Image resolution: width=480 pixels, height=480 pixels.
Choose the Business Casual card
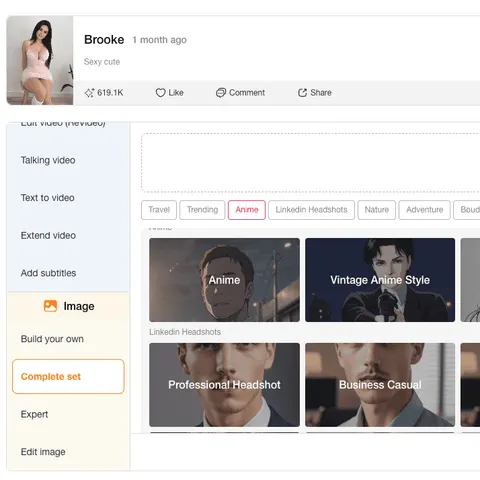click(x=380, y=385)
